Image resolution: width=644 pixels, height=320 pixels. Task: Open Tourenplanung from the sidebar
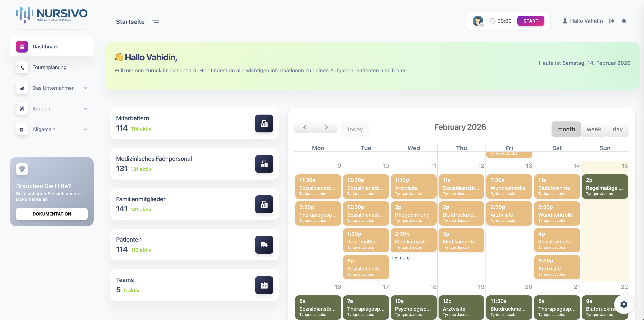click(49, 67)
